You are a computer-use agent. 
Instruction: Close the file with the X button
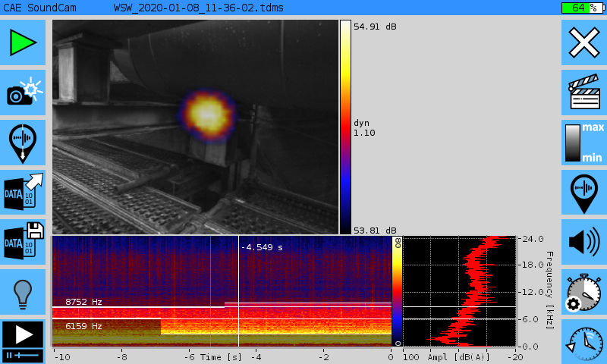(x=583, y=42)
